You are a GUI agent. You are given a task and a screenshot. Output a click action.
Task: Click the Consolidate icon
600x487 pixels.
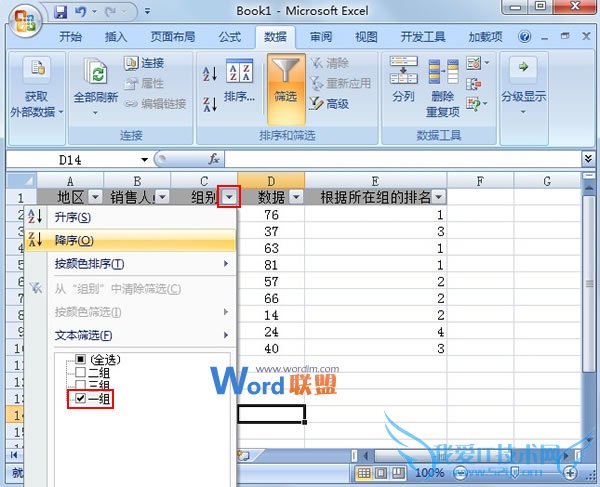[474, 83]
